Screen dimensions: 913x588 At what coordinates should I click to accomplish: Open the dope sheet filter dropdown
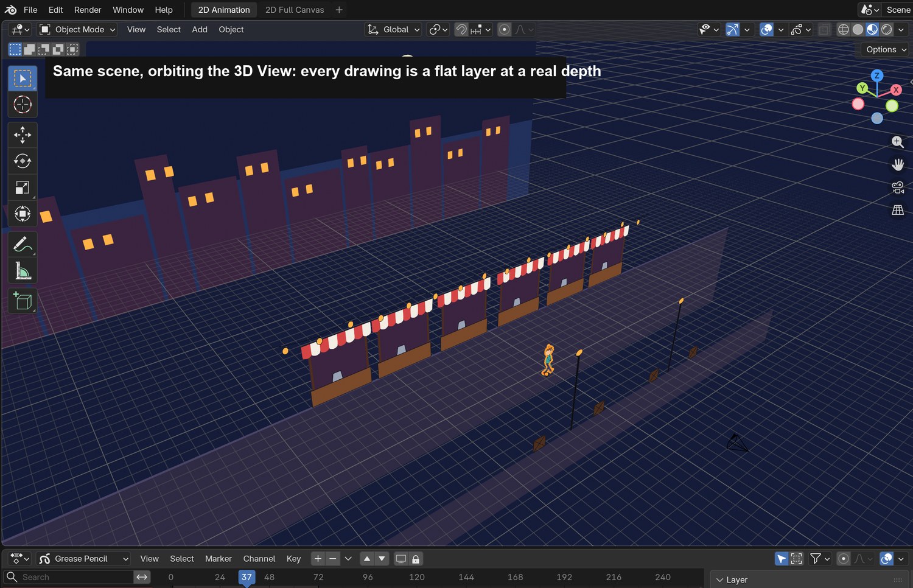point(820,559)
